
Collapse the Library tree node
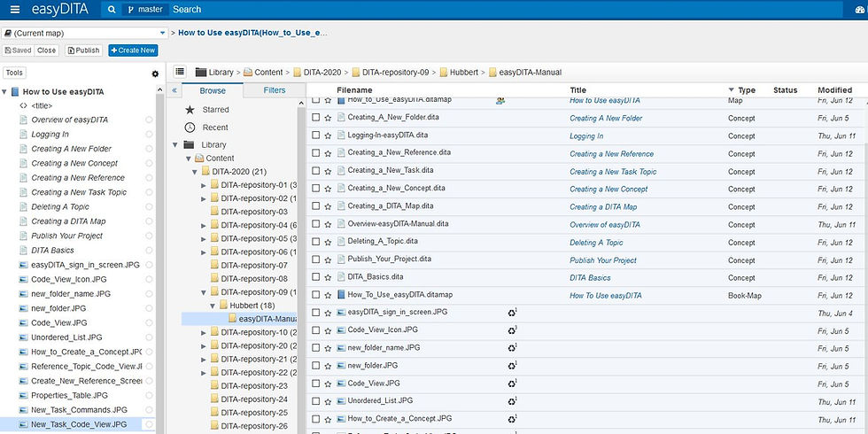click(175, 145)
